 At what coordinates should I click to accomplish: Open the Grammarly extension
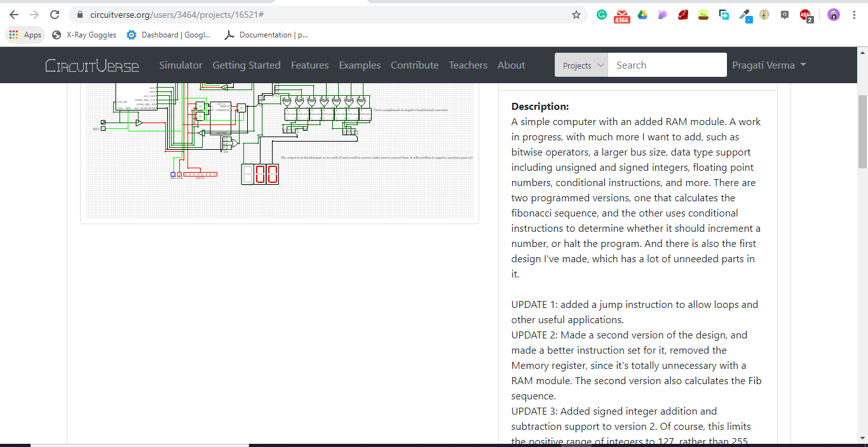[x=601, y=15]
